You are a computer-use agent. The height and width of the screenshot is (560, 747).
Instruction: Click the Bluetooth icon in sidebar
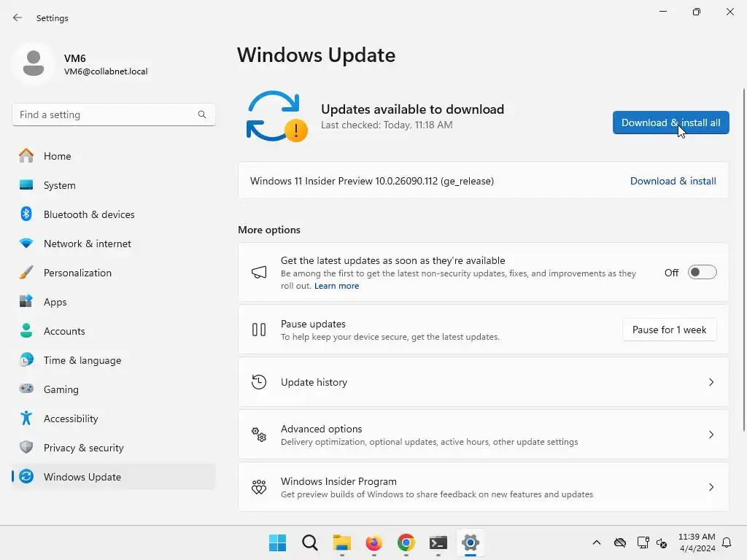tap(26, 214)
